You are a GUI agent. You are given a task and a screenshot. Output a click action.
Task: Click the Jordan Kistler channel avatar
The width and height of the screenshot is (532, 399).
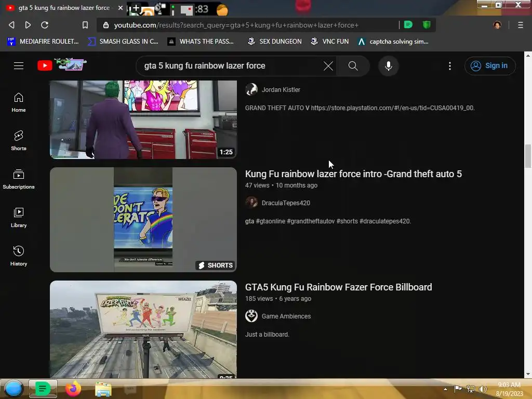coord(251,89)
